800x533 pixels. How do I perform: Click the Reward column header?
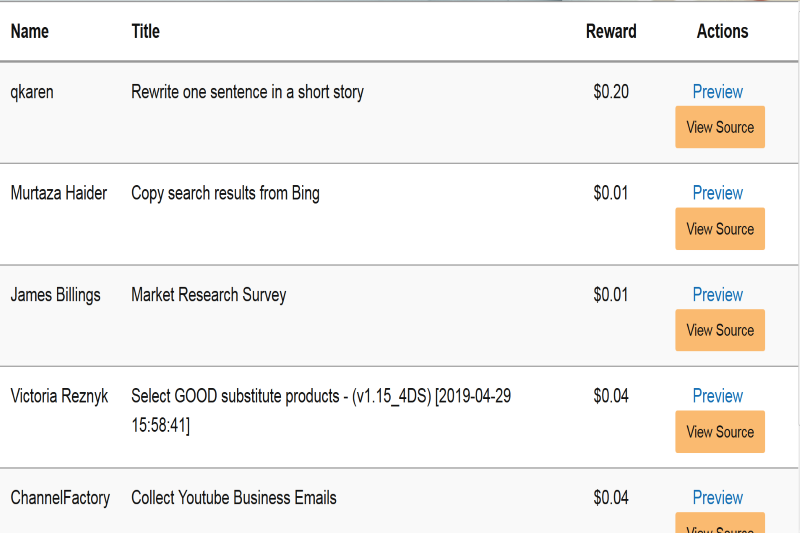click(x=611, y=32)
